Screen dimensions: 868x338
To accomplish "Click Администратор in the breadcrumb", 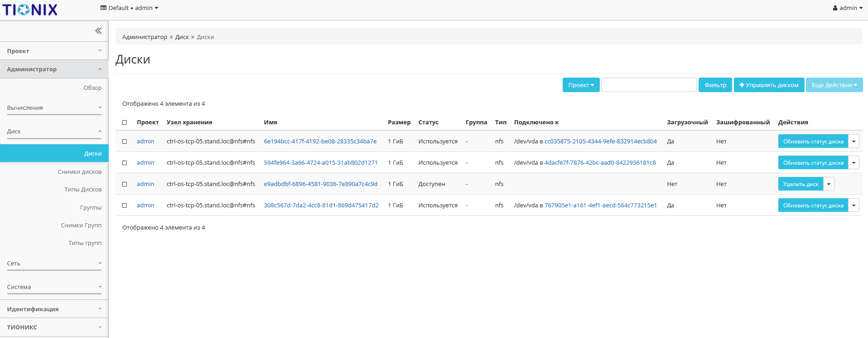I will [x=145, y=37].
